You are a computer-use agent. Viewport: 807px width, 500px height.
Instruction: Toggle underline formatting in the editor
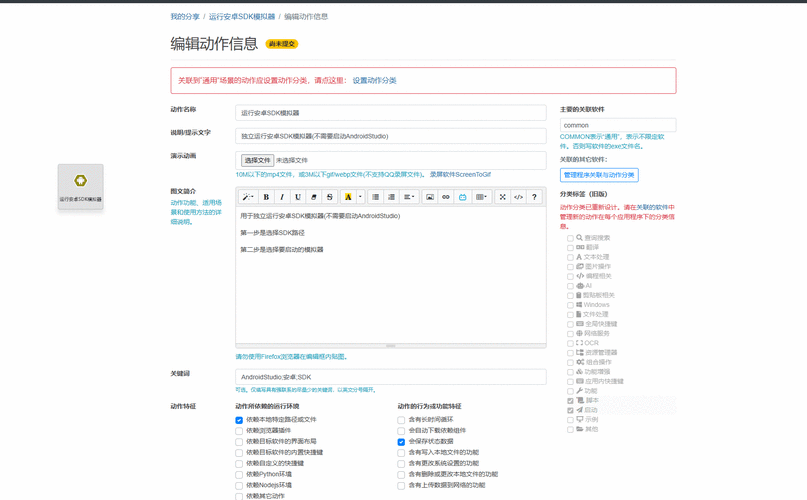(297, 197)
